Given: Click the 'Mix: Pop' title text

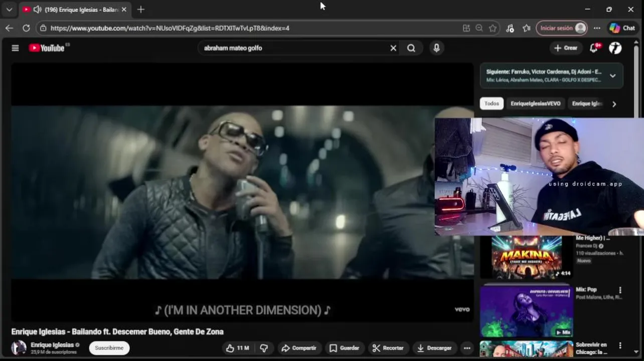Looking at the screenshot, I should [x=586, y=290].
